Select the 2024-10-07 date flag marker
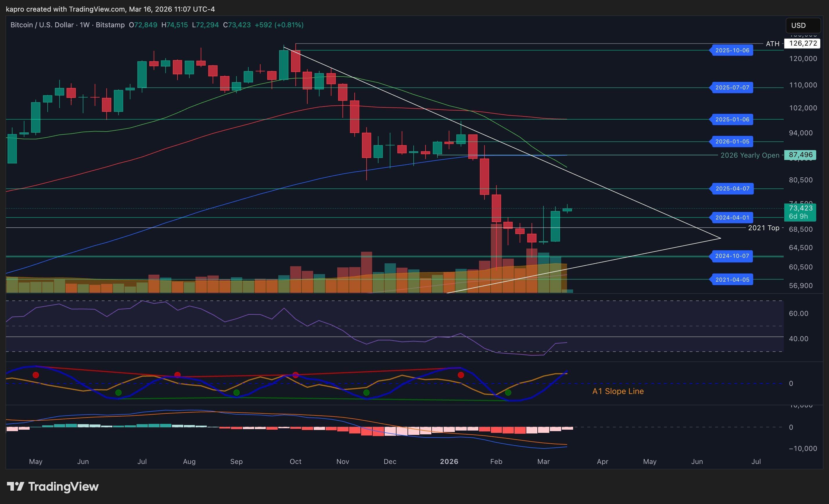The width and height of the screenshot is (829, 504). [732, 256]
